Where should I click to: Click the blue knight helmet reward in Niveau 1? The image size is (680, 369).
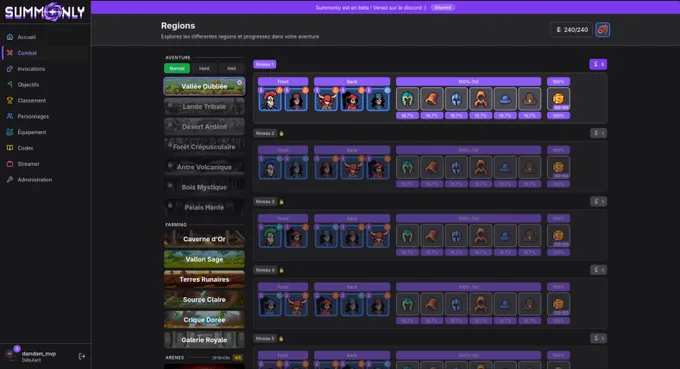point(456,99)
